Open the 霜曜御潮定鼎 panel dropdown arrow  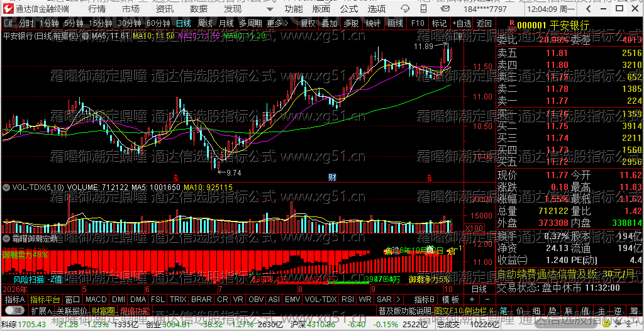[6, 238]
